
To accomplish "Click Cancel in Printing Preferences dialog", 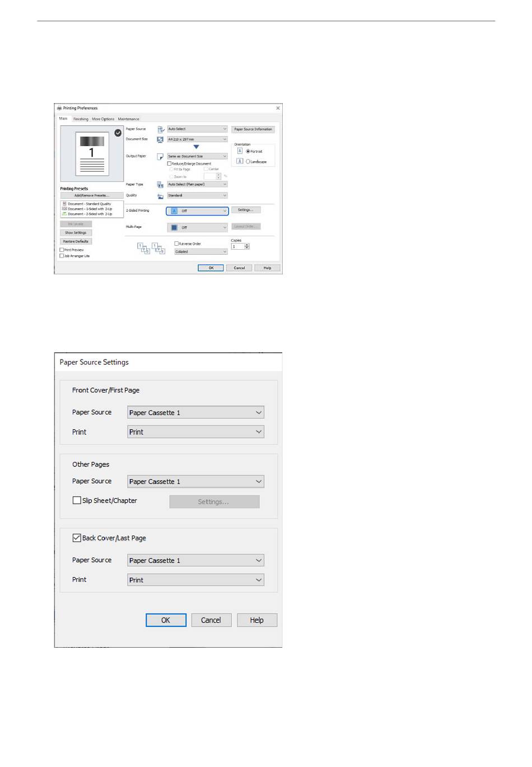I will coord(239,268).
